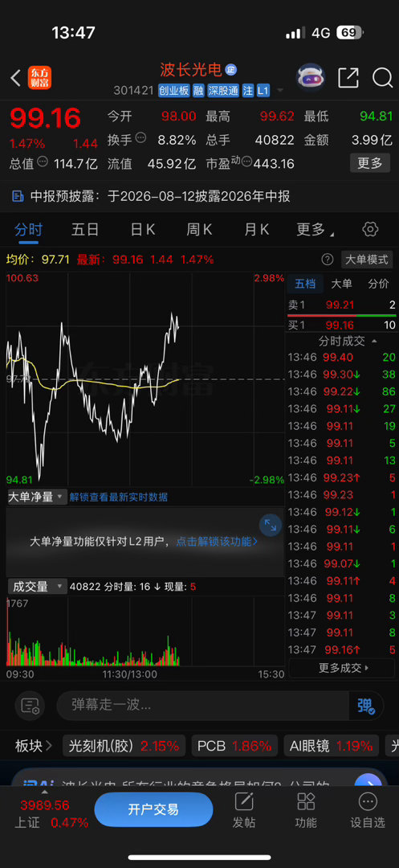The image size is (399, 868).
Task: Select the 分时 tab
Action: point(28,229)
